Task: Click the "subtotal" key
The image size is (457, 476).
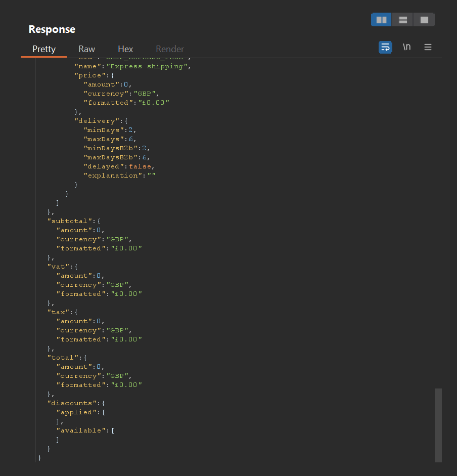Action: tap(70, 221)
